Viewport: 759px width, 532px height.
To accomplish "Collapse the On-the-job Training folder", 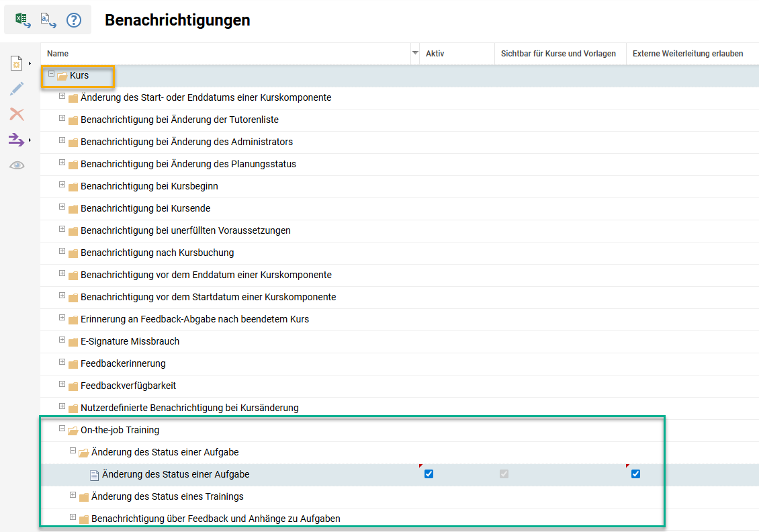I will [x=62, y=430].
